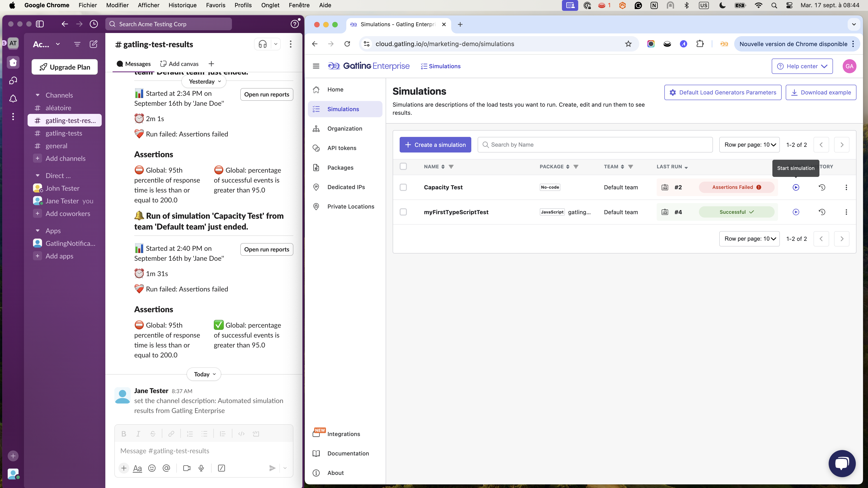Start the Capacity Test simulation

click(796, 187)
